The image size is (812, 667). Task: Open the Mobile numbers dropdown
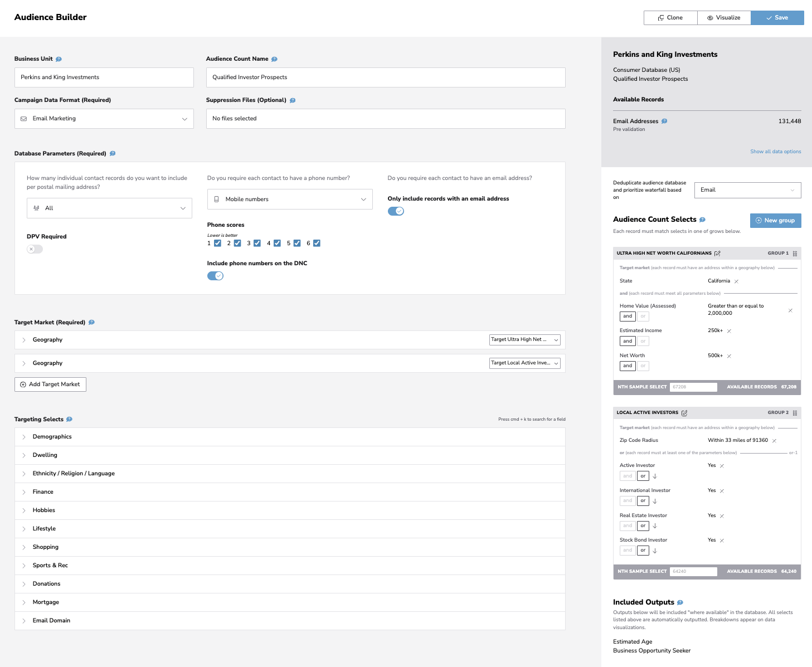click(290, 199)
